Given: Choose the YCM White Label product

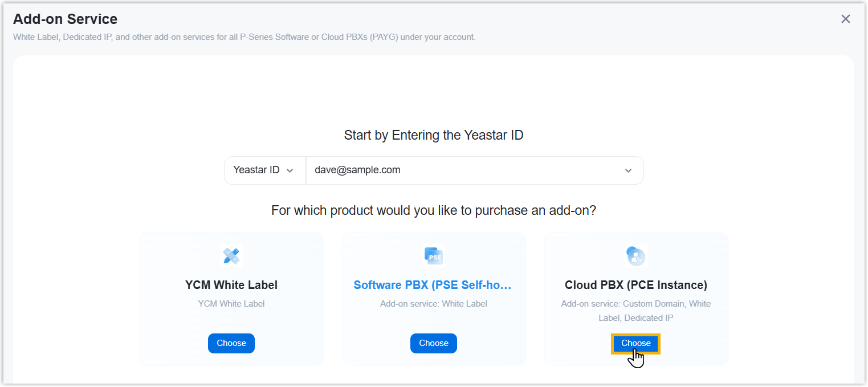Looking at the screenshot, I should point(231,343).
